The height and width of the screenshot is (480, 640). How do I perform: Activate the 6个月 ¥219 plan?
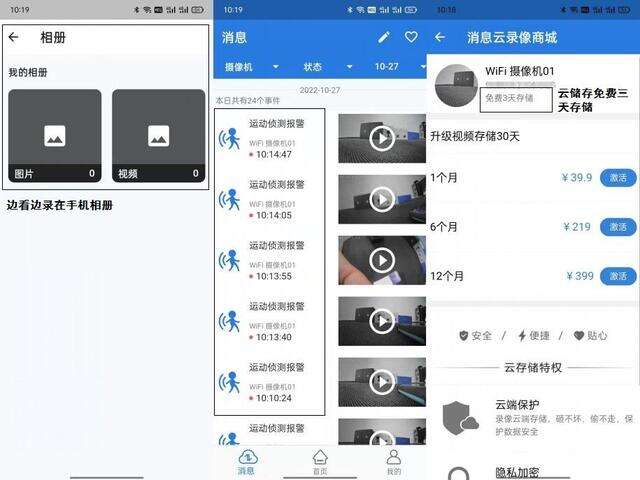point(618,227)
